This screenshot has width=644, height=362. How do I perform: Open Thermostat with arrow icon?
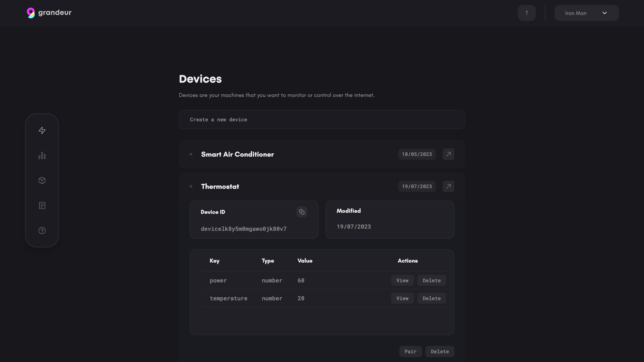(x=449, y=186)
